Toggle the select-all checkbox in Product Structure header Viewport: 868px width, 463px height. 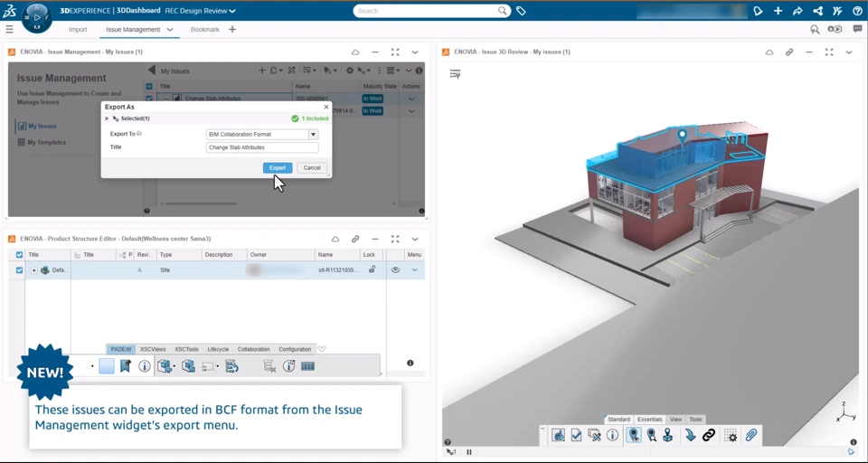pos(19,255)
